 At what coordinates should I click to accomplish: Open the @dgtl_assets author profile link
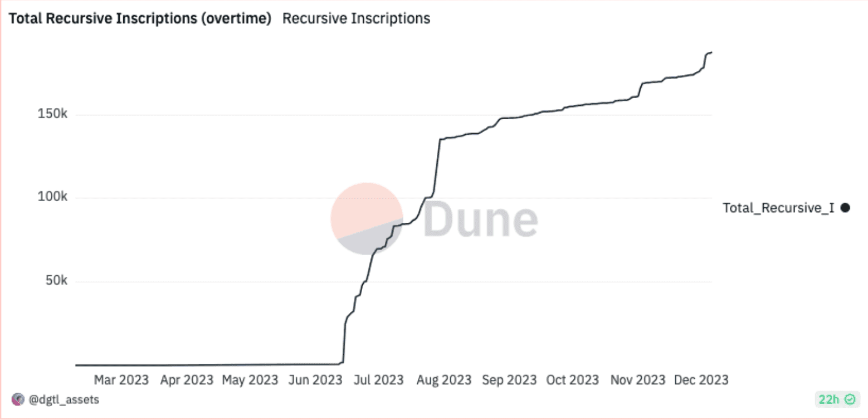[63, 399]
